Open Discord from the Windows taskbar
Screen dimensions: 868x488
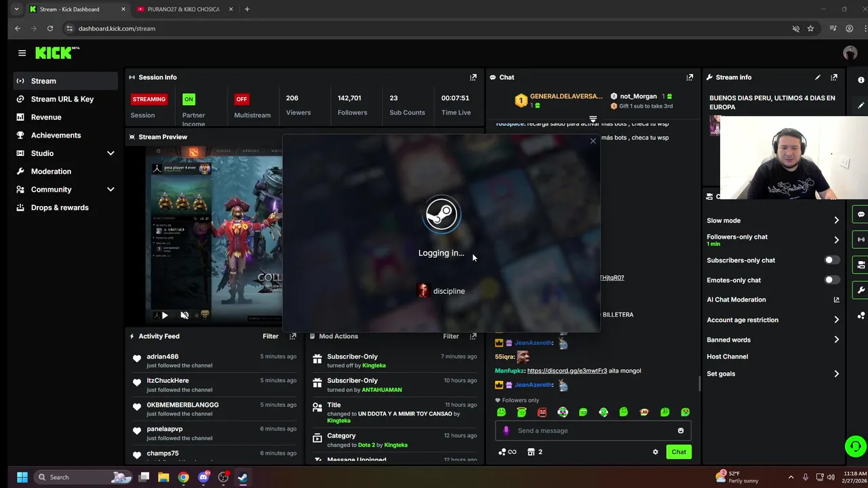click(203, 477)
